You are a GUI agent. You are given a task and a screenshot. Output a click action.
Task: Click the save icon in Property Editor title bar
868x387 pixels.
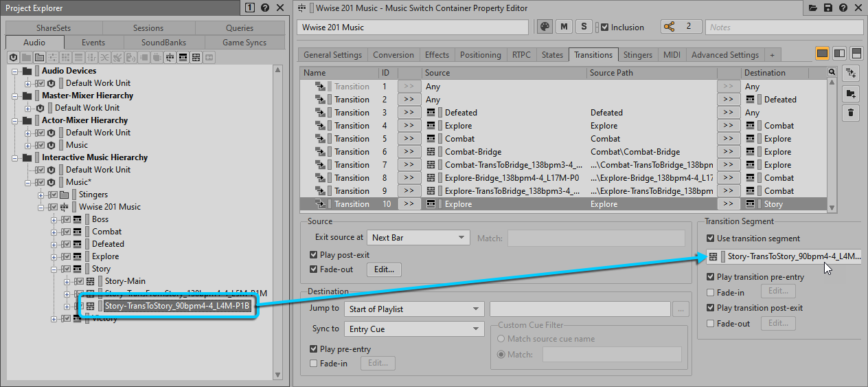[x=828, y=8]
